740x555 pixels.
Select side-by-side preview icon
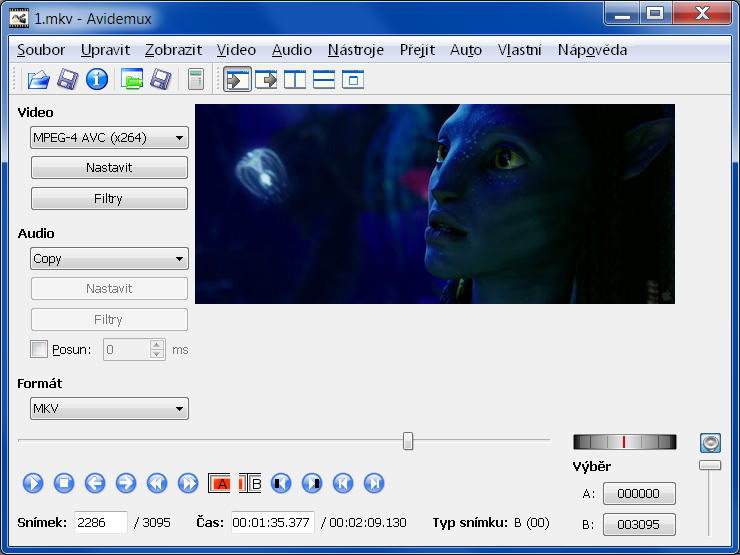295,79
